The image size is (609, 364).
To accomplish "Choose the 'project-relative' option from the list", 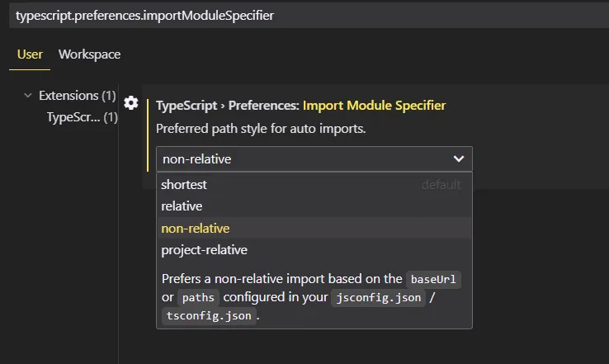I will [314, 250].
